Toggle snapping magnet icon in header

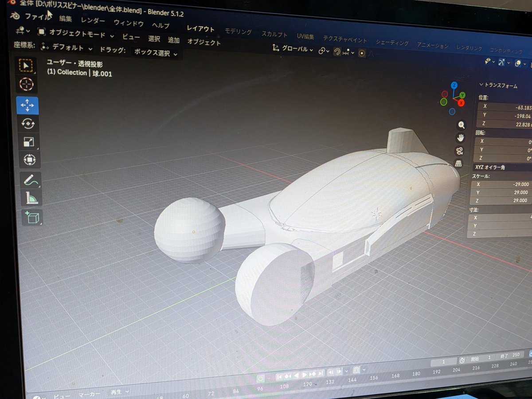click(337, 51)
